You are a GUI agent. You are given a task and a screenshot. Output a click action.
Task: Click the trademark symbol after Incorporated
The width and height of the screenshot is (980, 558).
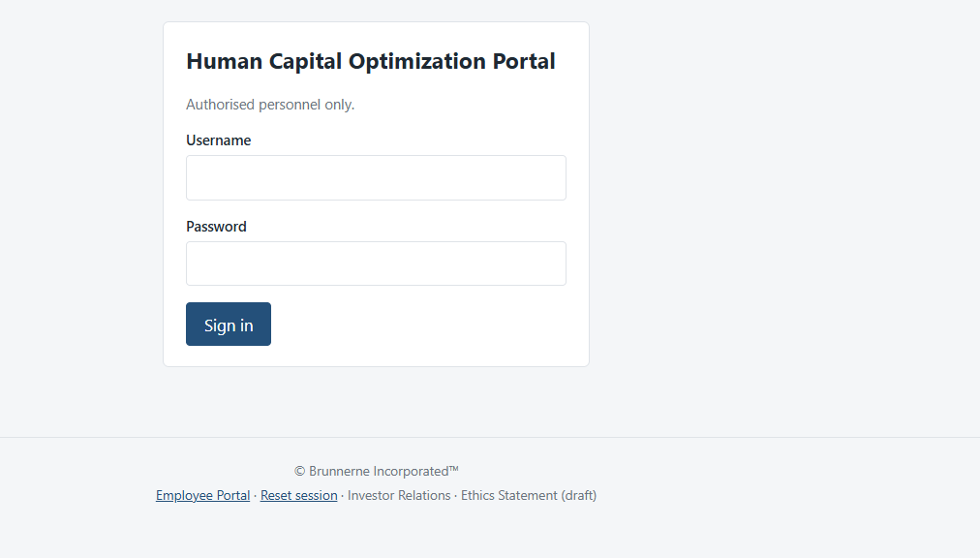click(454, 469)
